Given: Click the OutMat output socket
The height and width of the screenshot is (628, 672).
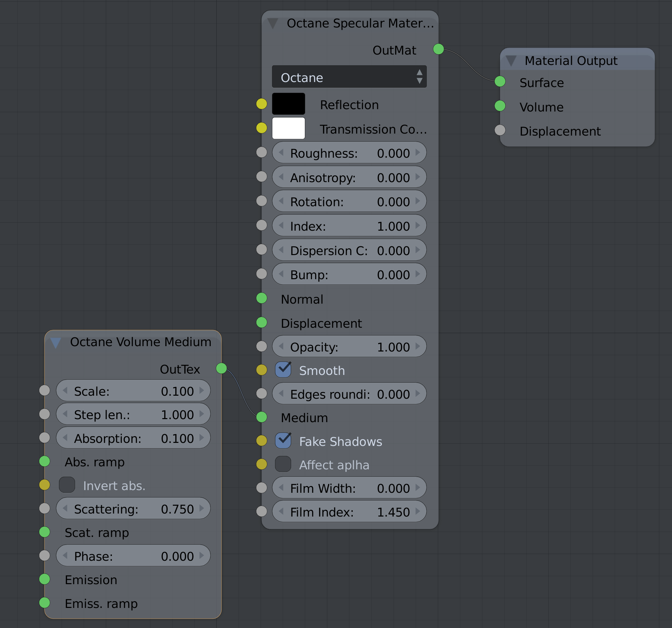Looking at the screenshot, I should click(x=439, y=49).
